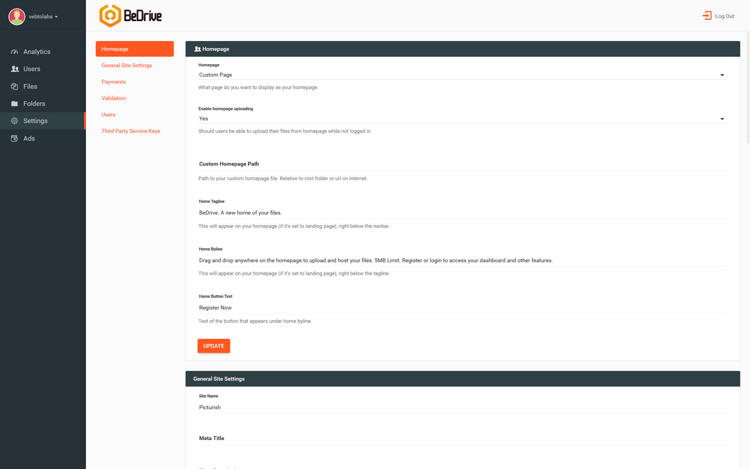Screen dimensions: 750x469
Task: Go to Payments settings section
Action: (113, 82)
